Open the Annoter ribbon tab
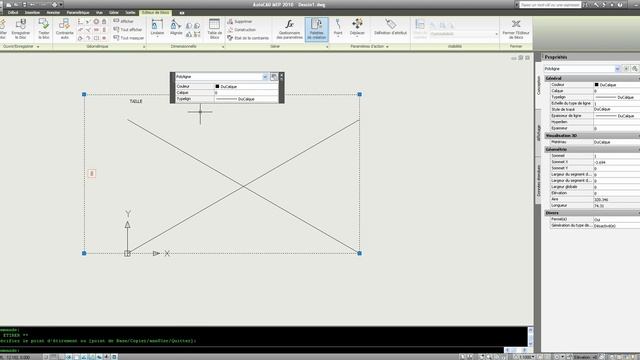This screenshot has width=640, height=360. coord(53,13)
